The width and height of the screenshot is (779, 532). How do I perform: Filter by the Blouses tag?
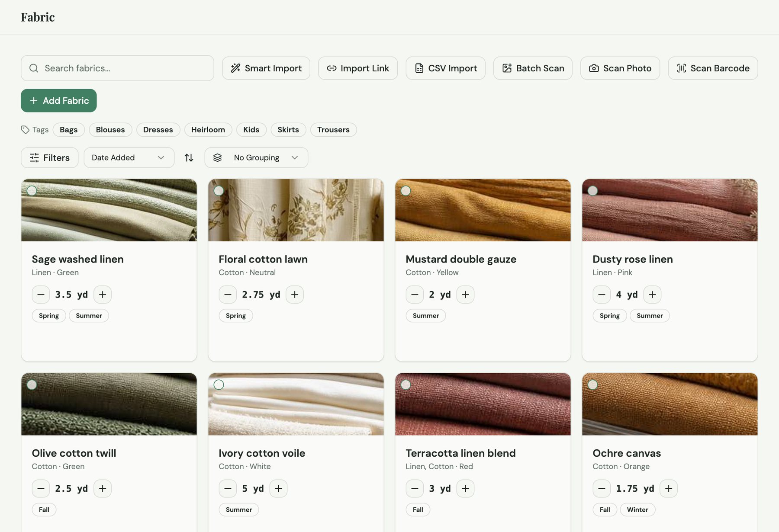(x=110, y=130)
